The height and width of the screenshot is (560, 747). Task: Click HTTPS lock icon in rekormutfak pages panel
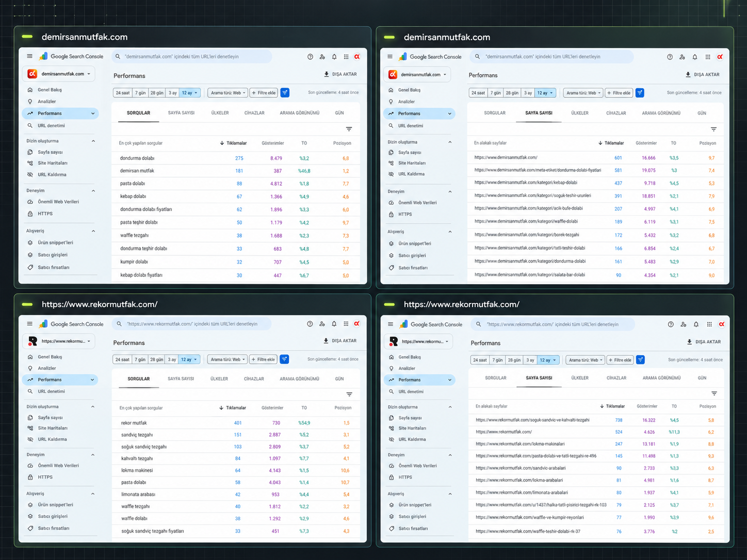click(391, 477)
